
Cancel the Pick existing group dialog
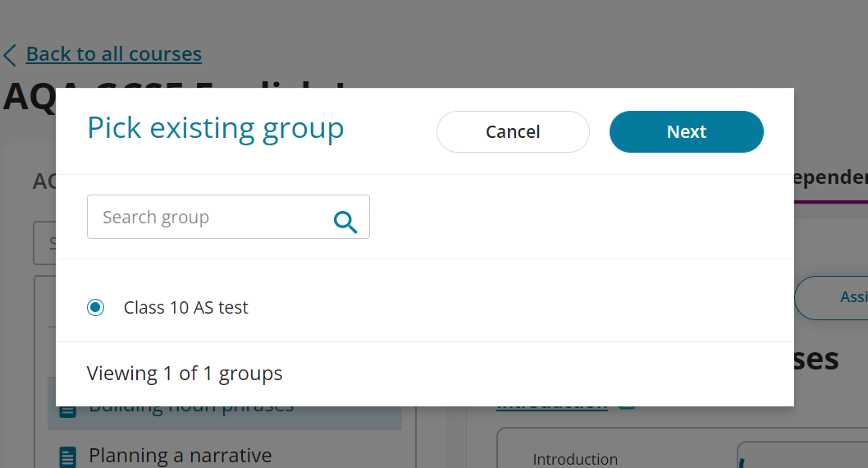(x=513, y=132)
